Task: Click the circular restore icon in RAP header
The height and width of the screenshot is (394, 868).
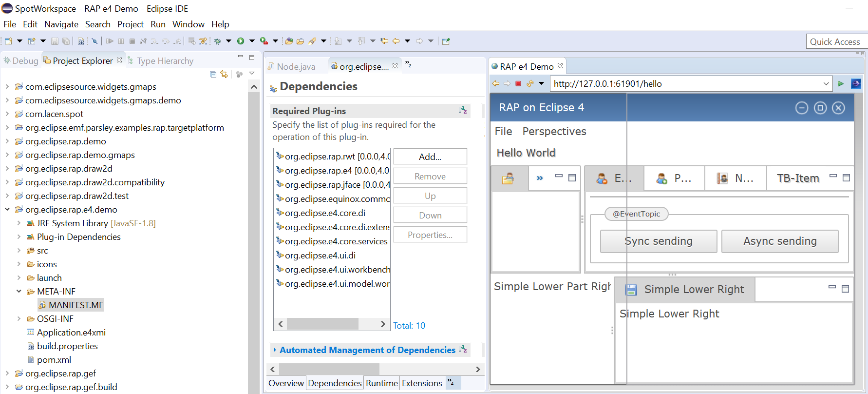Action: 820,108
